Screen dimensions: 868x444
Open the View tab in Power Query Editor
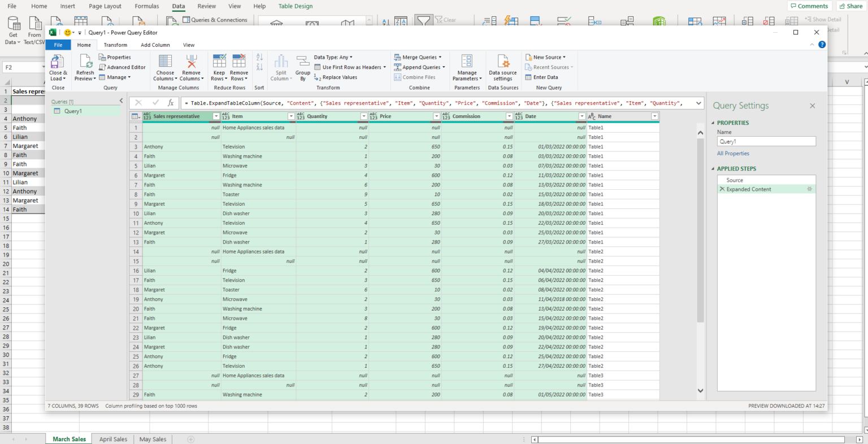click(x=189, y=45)
